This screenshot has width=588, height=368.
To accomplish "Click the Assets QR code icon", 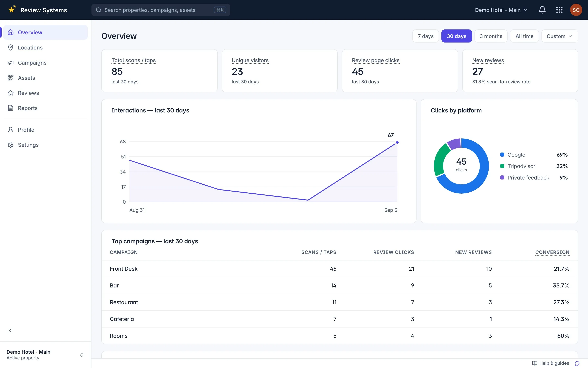I will pyautogui.click(x=10, y=78).
